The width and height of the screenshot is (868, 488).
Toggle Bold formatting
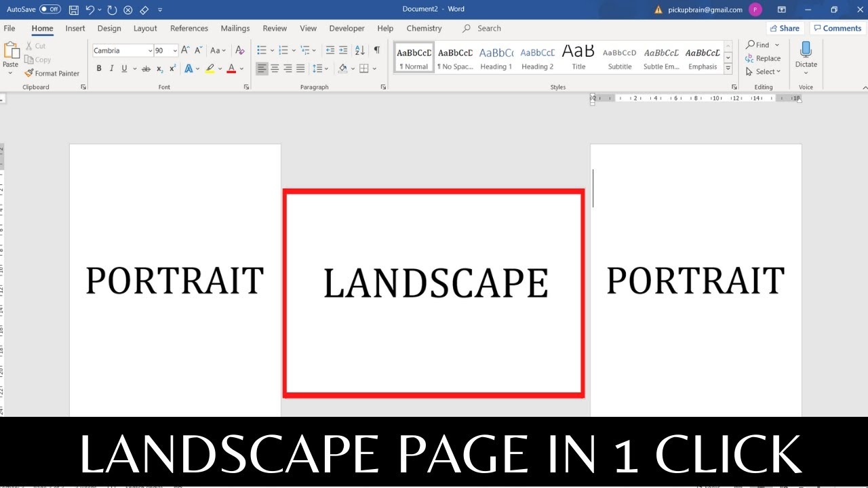pos(99,68)
